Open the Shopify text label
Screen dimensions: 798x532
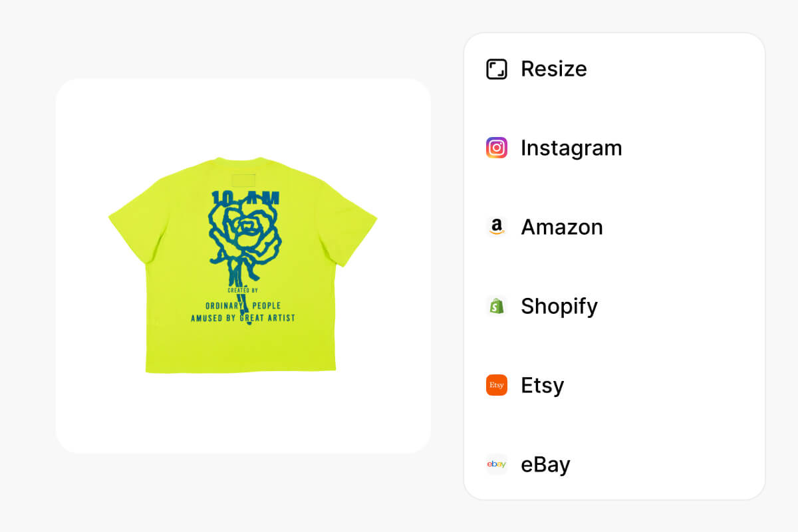[x=559, y=306]
